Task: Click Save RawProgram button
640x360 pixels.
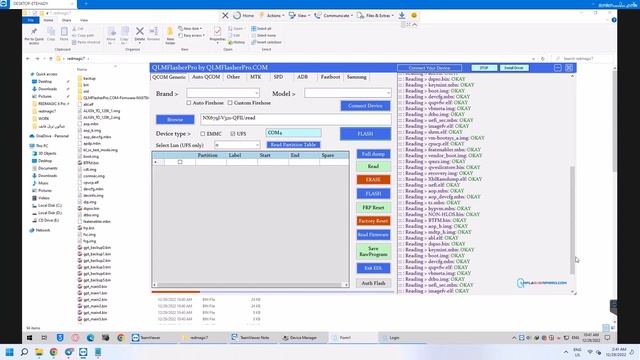Action: coord(373,251)
